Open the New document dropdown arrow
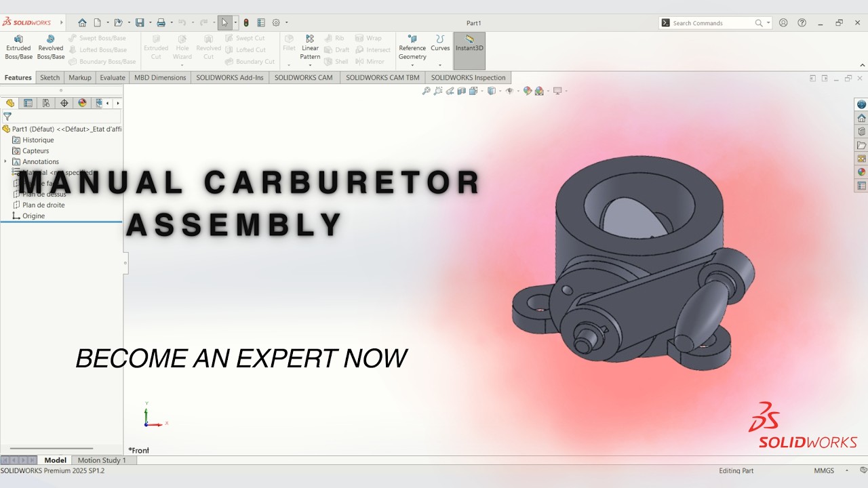Screen dimensions: 868x488 pos(107,23)
